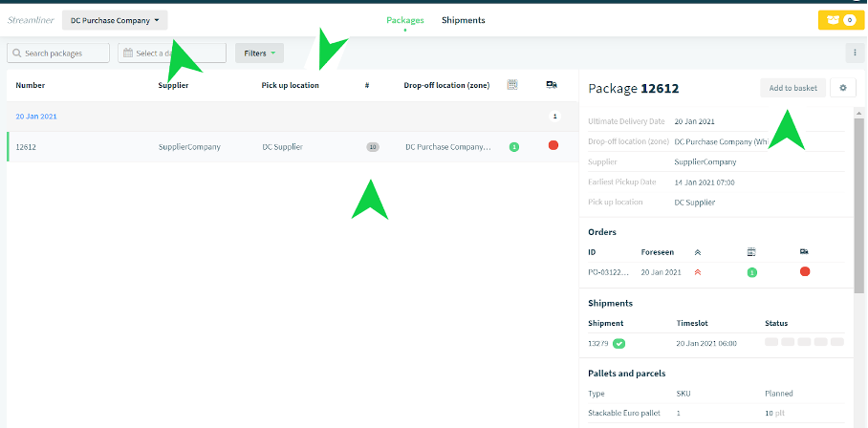The width and height of the screenshot is (868, 428).
Task: Open the DC Purchase Company dropdown
Action: point(115,20)
